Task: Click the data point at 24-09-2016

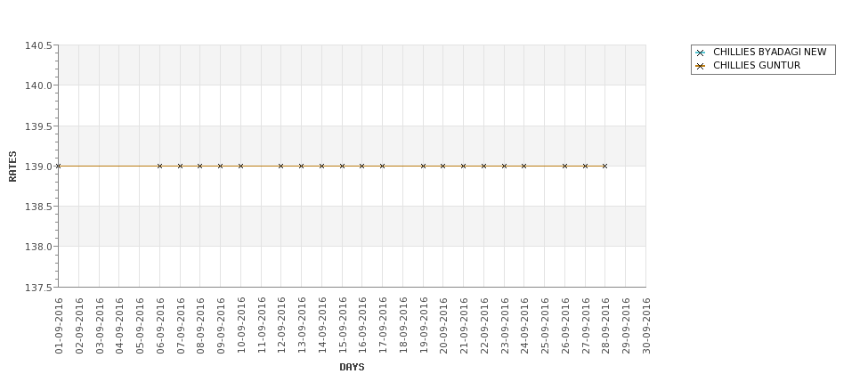Action: coord(524,167)
